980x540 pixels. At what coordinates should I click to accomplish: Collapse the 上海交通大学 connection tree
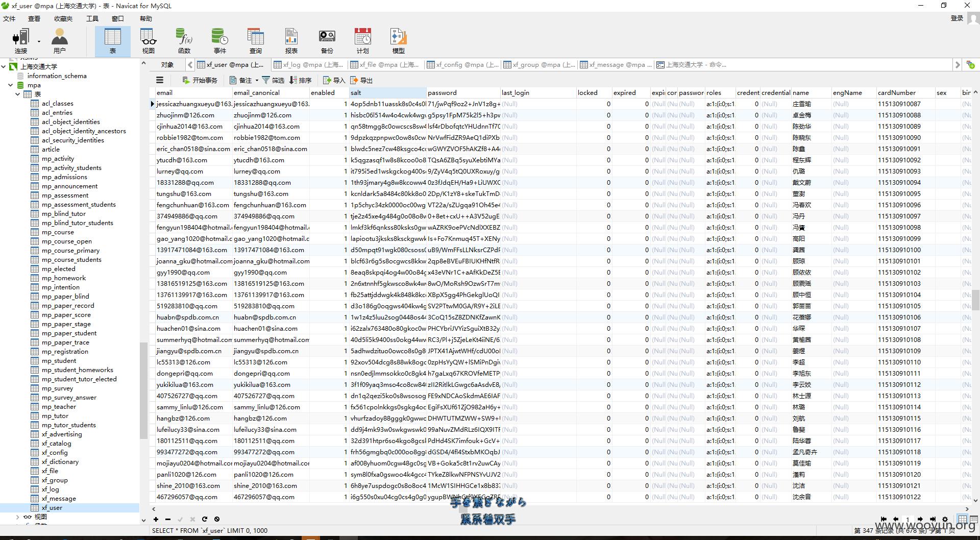pyautogui.click(x=4, y=66)
